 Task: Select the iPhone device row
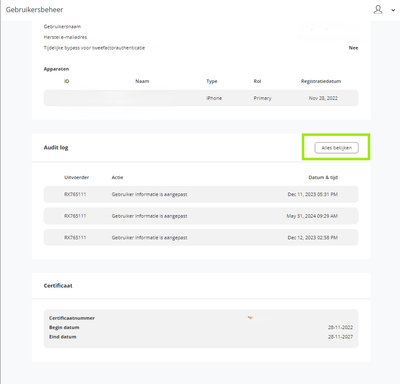pyautogui.click(x=201, y=98)
